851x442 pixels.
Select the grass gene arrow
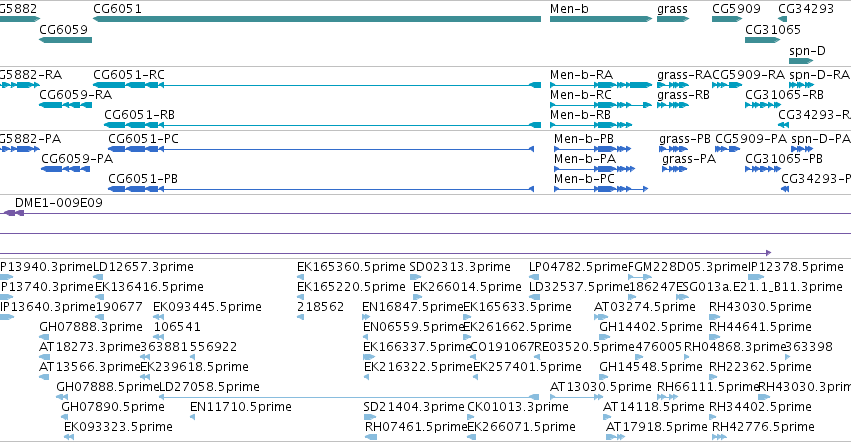pos(673,19)
